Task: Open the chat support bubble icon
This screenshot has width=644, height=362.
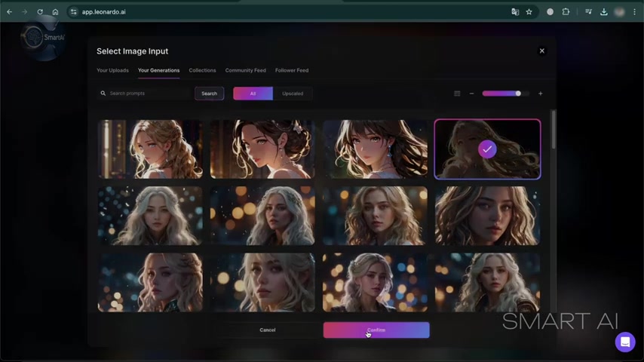Action: [x=624, y=342]
